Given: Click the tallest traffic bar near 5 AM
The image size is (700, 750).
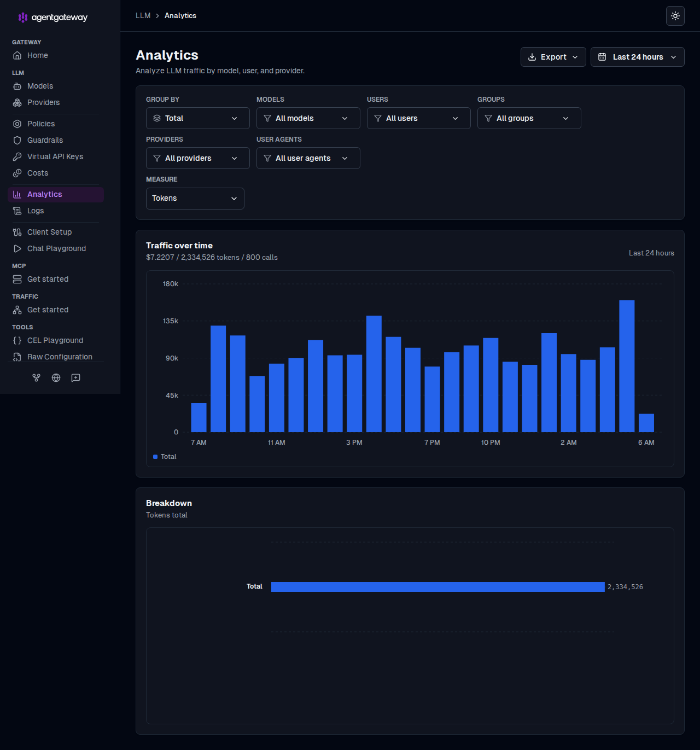Looking at the screenshot, I should click(x=627, y=366).
